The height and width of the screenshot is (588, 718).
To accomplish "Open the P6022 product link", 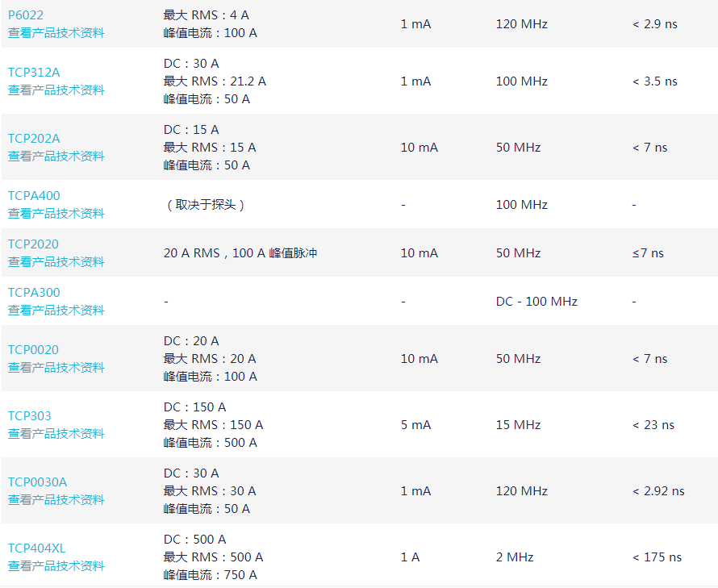I will [26, 15].
